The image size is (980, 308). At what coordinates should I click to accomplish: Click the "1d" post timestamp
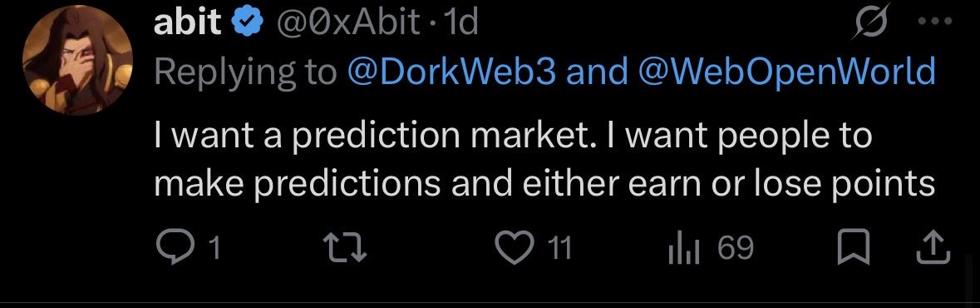tap(459, 24)
